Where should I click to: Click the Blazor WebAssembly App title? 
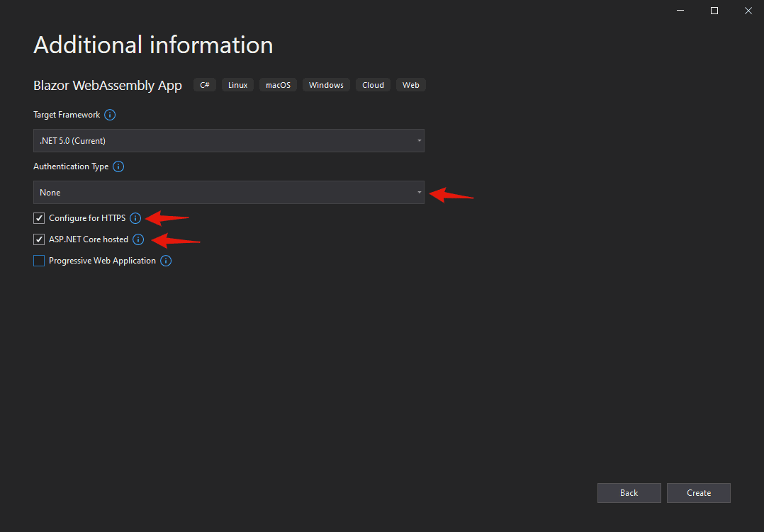[108, 86]
